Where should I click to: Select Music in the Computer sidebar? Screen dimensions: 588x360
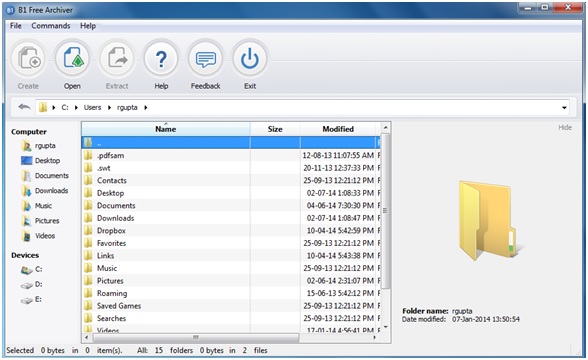(x=43, y=206)
